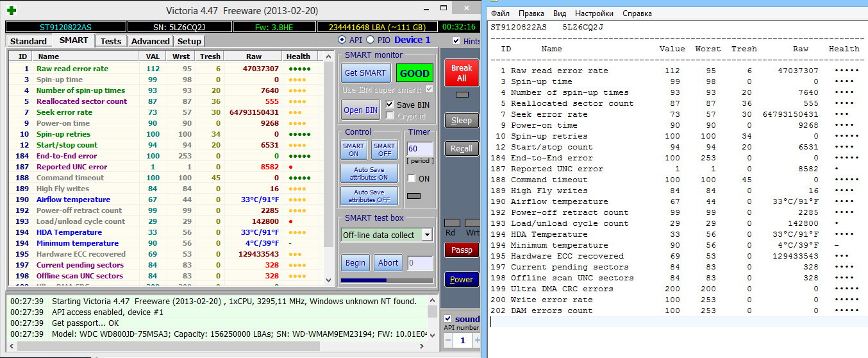Viewport: 868px width, 358px height.
Task: Toggle the Use IBM super smart checkbox
Action: pyautogui.click(x=429, y=89)
